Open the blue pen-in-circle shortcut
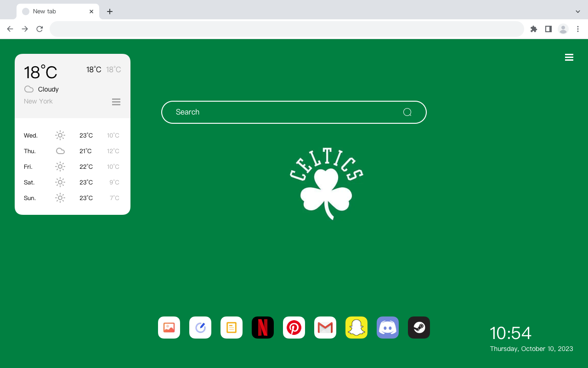588x368 pixels. coord(200,328)
